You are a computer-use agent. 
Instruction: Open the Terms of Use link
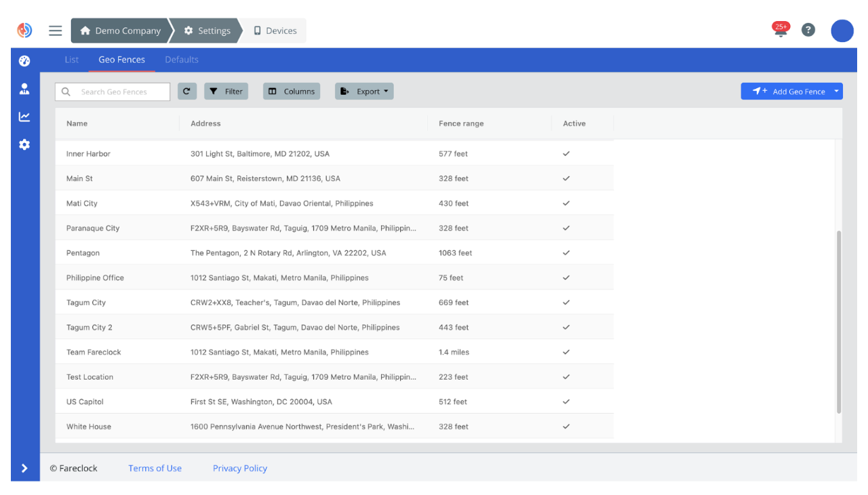(x=155, y=468)
